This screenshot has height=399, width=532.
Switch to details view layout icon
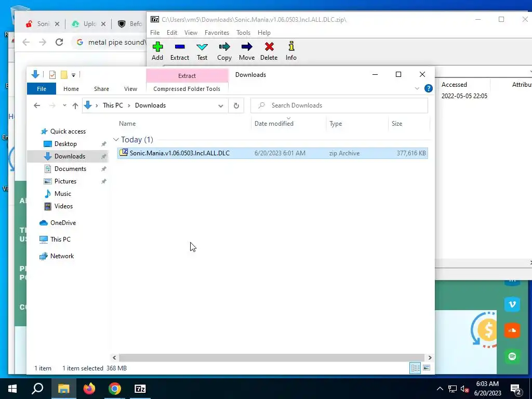(x=415, y=368)
